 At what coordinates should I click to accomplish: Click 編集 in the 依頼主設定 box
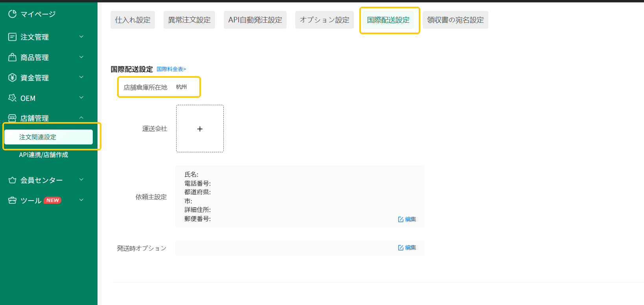(x=407, y=219)
